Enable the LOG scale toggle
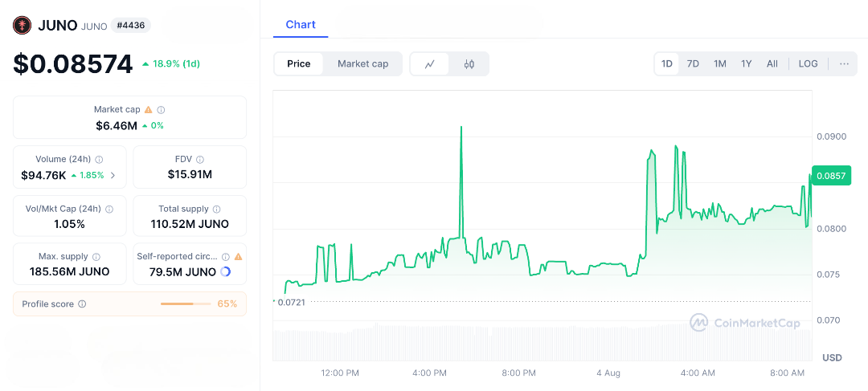Viewport: 868px width, 391px height. pos(809,63)
